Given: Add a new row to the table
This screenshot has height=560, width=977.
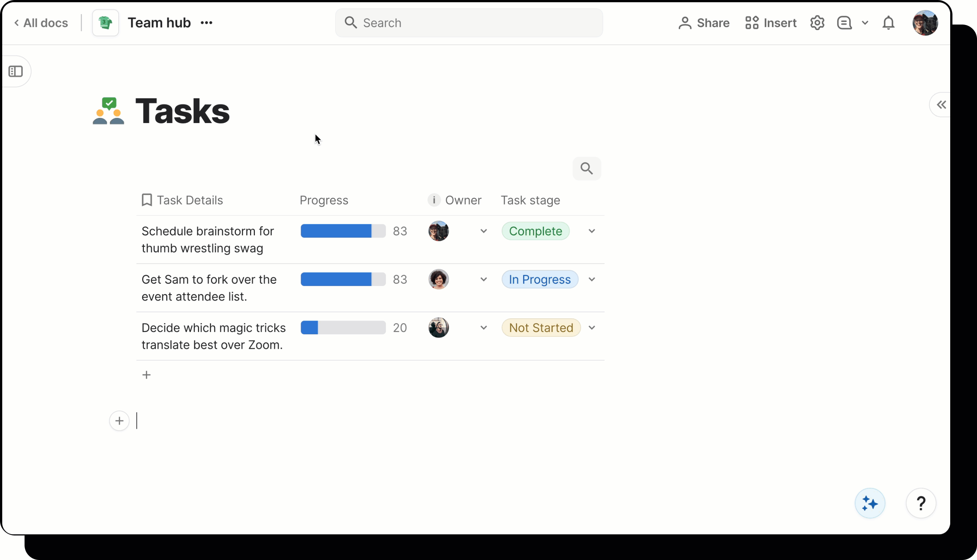Looking at the screenshot, I should point(147,374).
